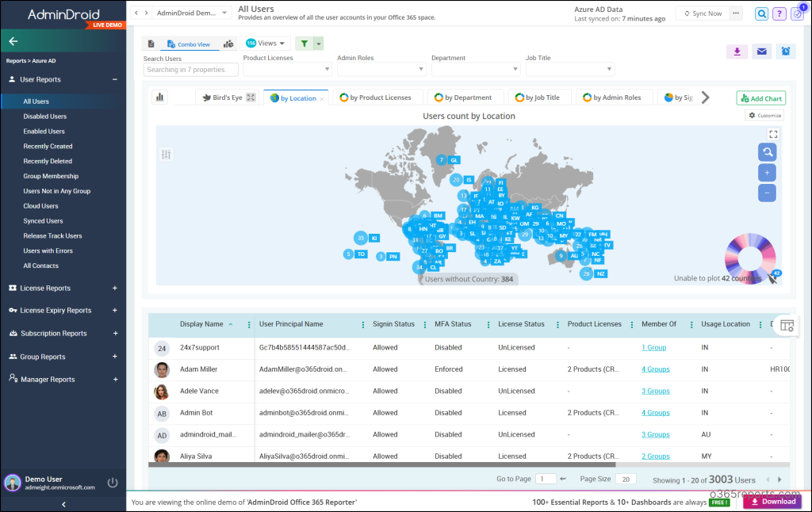The height and width of the screenshot is (512, 812).
Task: Open the Product Licenses filter dropdown
Action: pyautogui.click(x=287, y=69)
